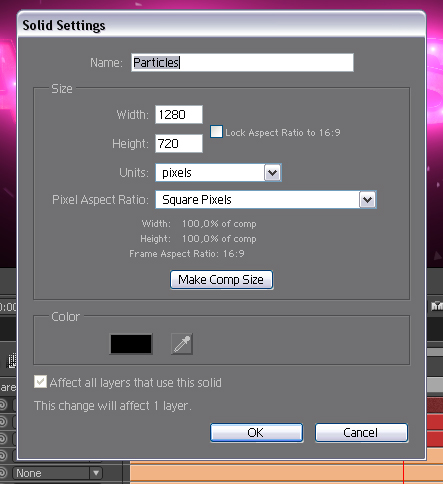Click into the Name field containing Particles
The width and height of the screenshot is (443, 484).
pos(242,62)
